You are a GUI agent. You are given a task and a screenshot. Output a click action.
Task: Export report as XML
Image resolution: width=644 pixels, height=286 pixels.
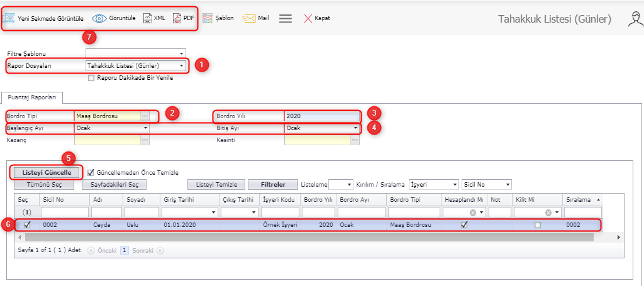(154, 18)
